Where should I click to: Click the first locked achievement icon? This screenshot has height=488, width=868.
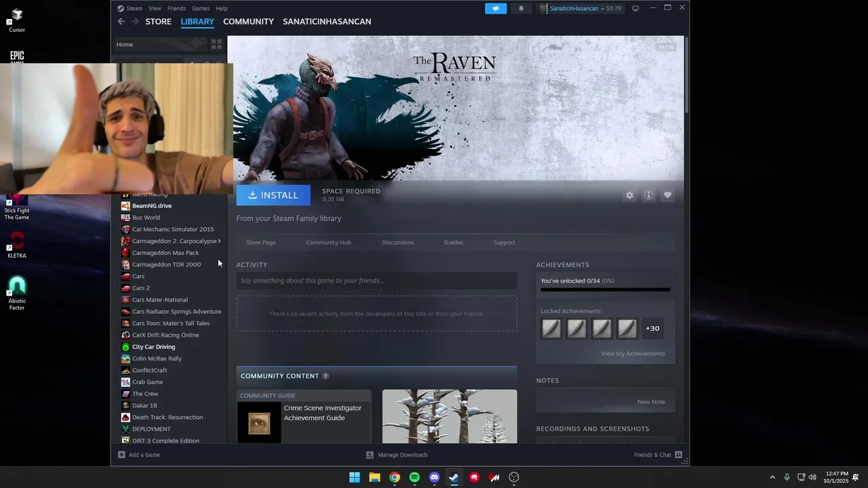(x=551, y=329)
